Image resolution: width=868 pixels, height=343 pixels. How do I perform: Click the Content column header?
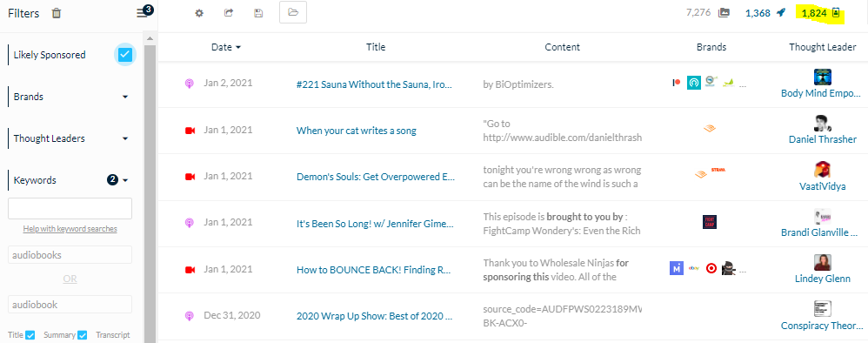coord(562,47)
